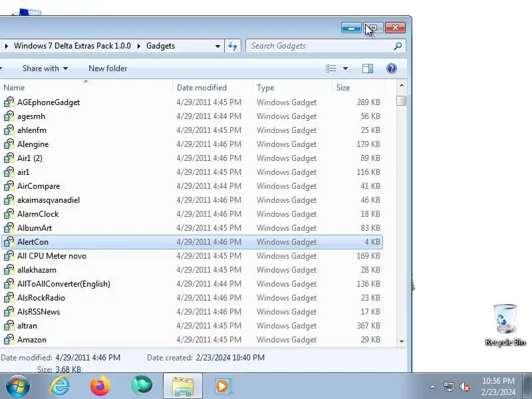532x399 pixels.
Task: Select the AlsRSSNews file name
Action: [x=39, y=311]
